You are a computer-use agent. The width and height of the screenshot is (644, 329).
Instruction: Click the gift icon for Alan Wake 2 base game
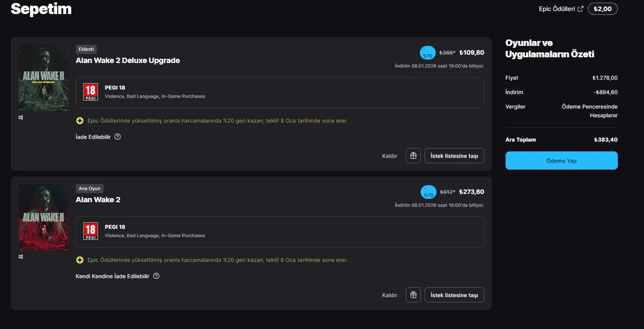(413, 295)
